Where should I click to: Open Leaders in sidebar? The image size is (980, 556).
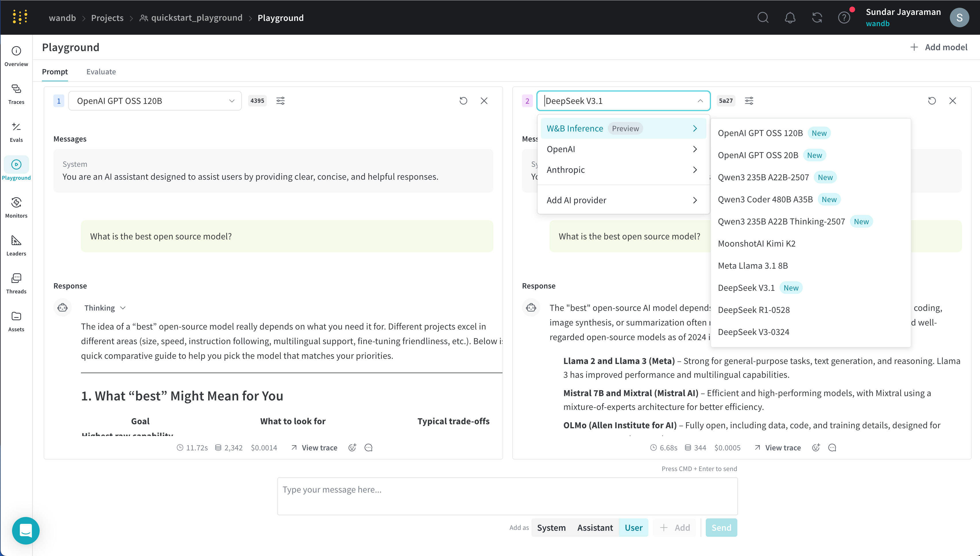click(16, 245)
